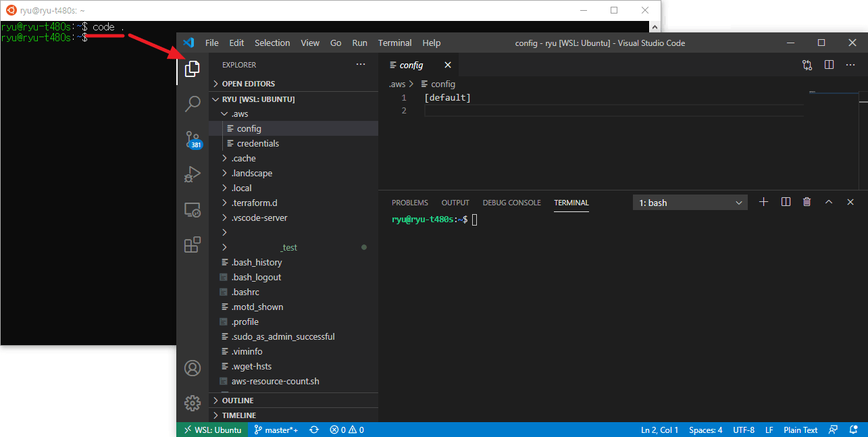Open the Accounts menu icon
This screenshot has height=437, width=868.
pyautogui.click(x=193, y=368)
